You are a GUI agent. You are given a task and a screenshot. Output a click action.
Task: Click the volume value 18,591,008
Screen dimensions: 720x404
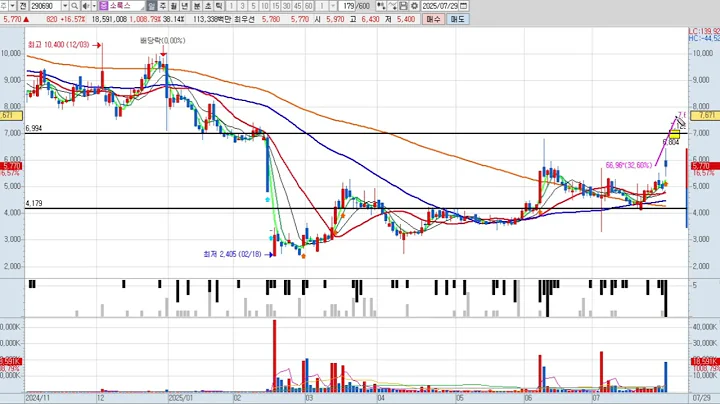(x=109, y=19)
